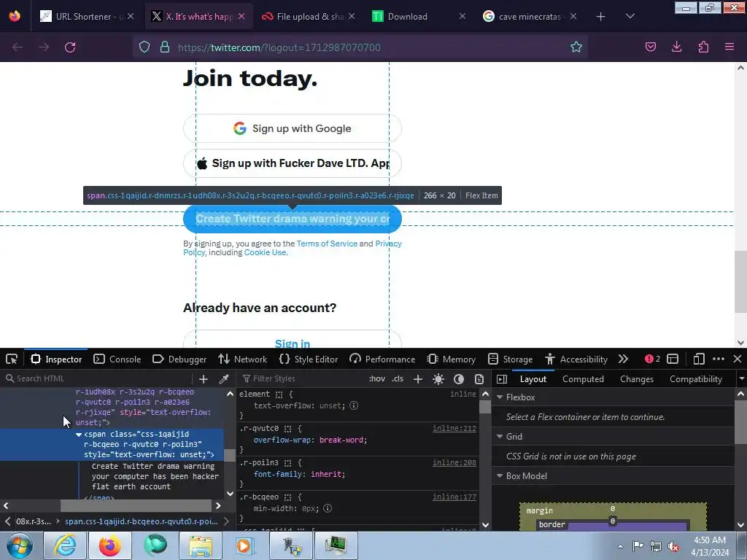The width and height of the screenshot is (747, 560).
Task: Switch to Compatibility sidebar tab
Action: click(695, 379)
